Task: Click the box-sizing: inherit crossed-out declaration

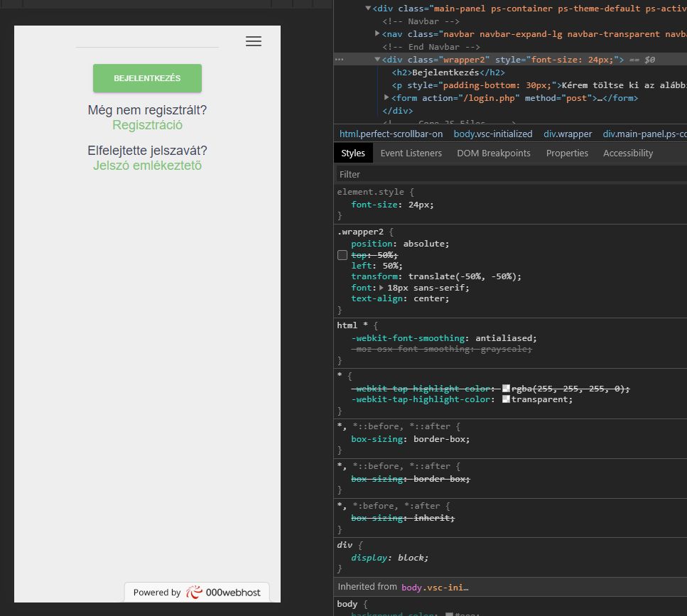Action: (403, 518)
